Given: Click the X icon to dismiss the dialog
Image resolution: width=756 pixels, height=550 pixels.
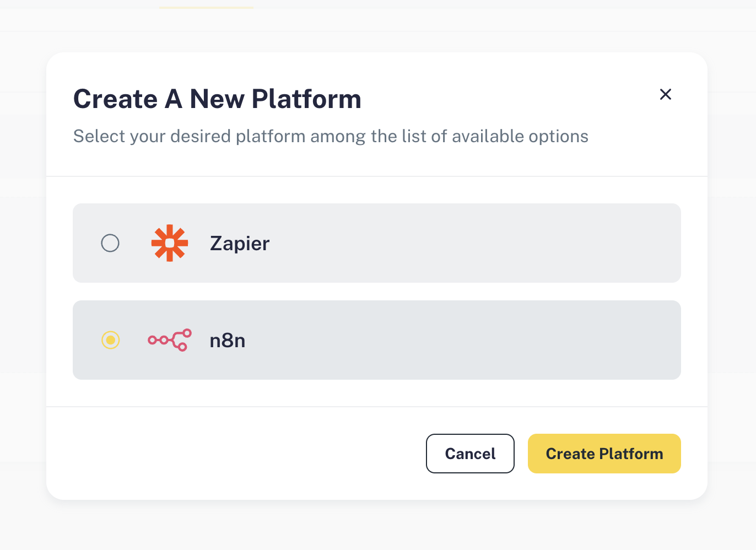Looking at the screenshot, I should click(x=666, y=94).
